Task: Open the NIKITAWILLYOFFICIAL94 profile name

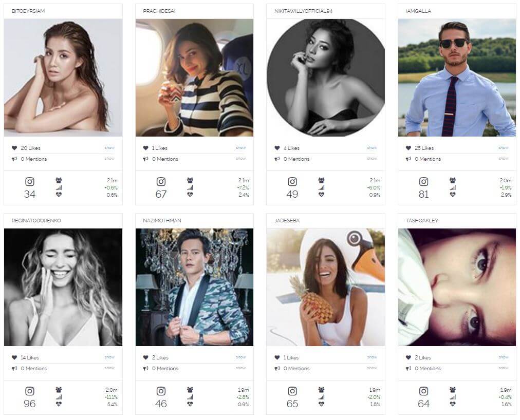Action: (304, 11)
